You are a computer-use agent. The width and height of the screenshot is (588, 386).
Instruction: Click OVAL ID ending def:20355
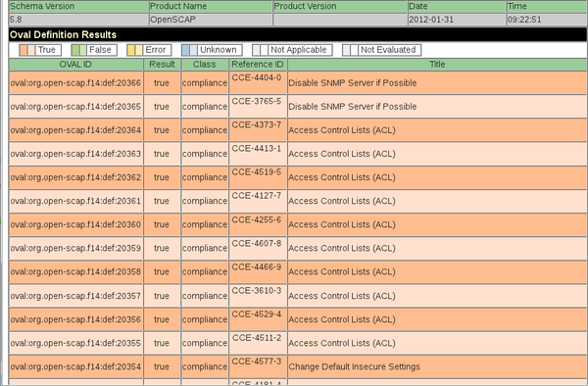coord(75,343)
